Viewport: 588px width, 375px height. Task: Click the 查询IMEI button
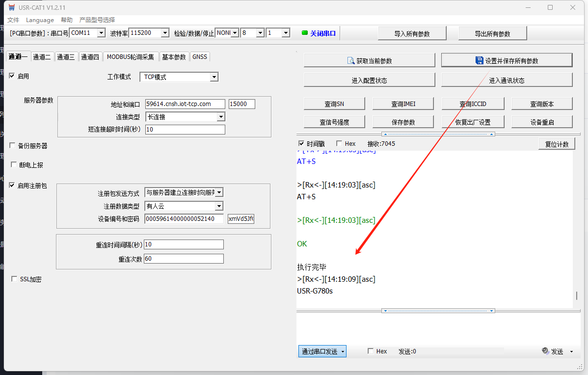pos(403,104)
